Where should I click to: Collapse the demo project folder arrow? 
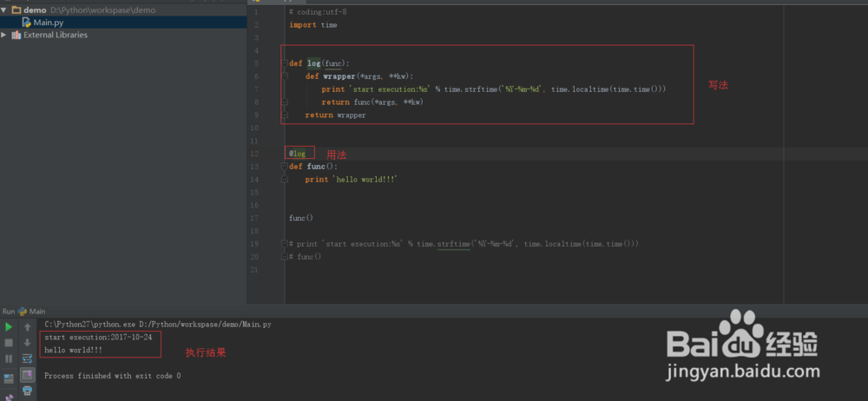[5, 10]
